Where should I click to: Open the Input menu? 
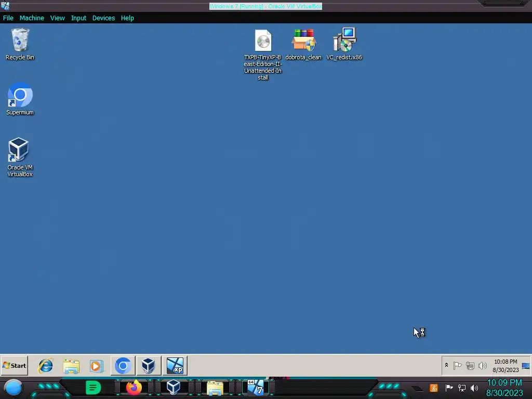(x=78, y=18)
